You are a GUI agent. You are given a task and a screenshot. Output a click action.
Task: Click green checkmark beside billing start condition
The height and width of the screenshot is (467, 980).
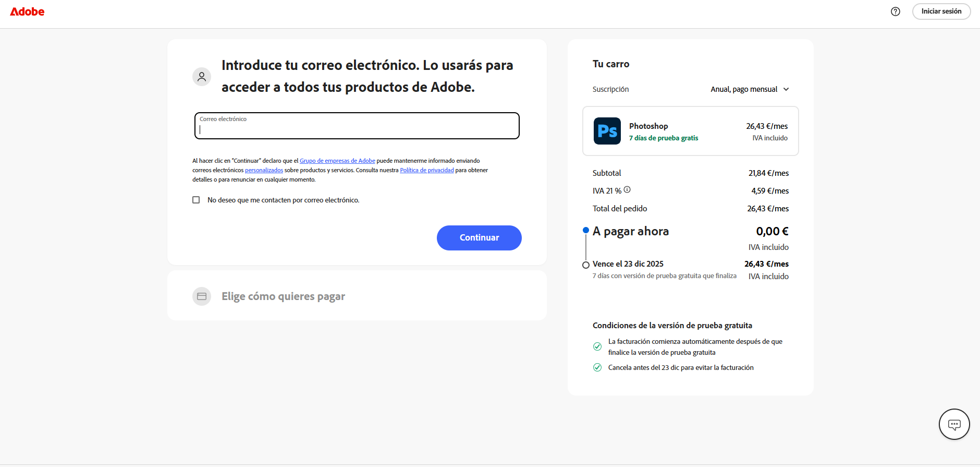point(597,346)
